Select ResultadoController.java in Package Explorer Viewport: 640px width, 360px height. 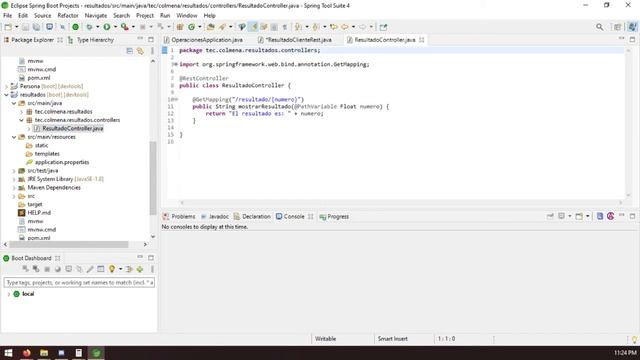[73, 129]
